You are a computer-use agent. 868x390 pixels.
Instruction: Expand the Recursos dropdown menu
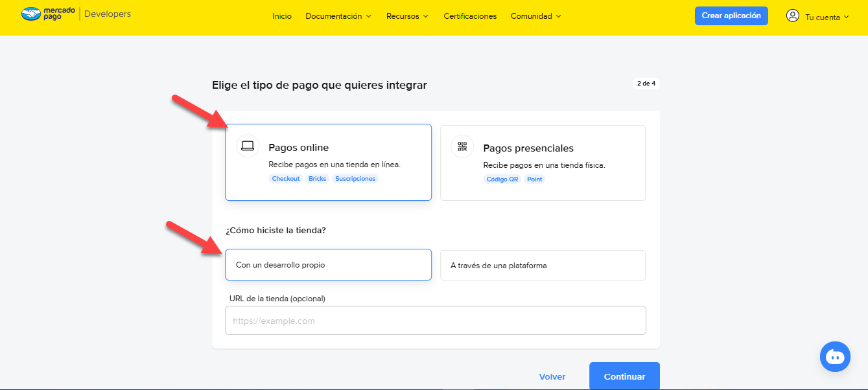coord(407,16)
